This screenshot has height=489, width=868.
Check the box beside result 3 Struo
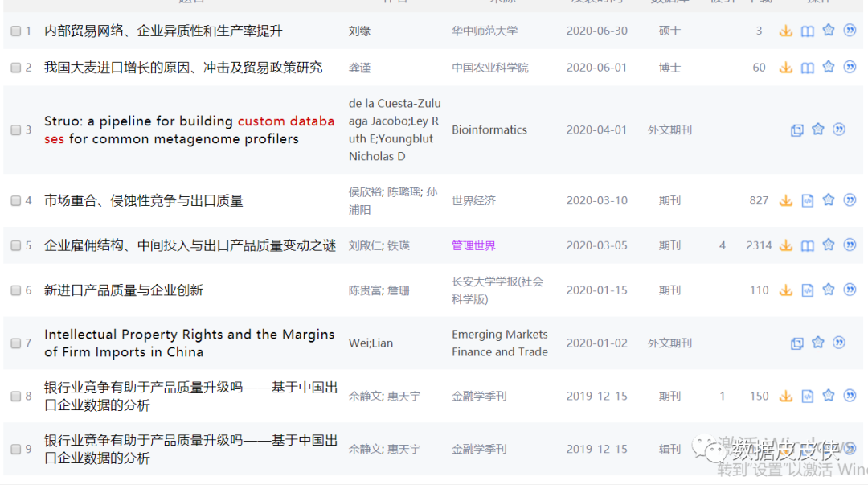16,130
